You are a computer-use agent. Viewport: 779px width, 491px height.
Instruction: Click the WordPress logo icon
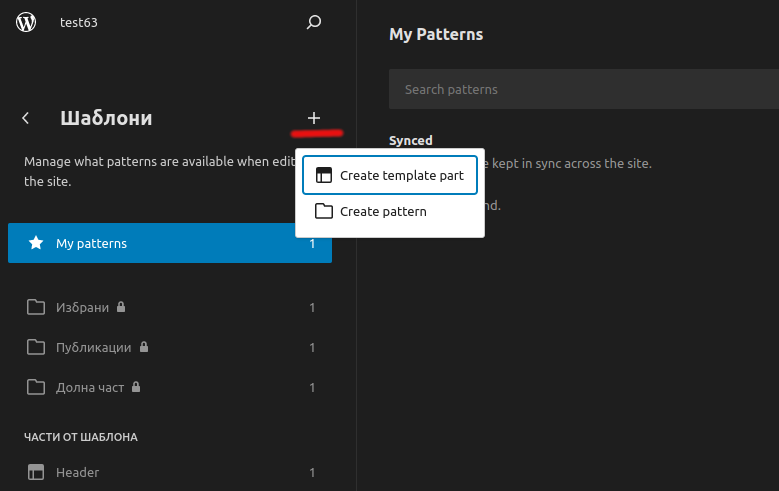click(26, 22)
